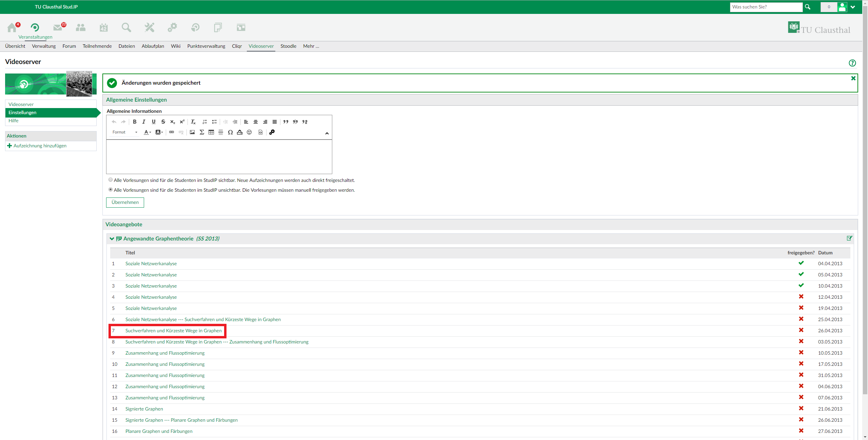Open messages envelope icon in header

coord(58,27)
